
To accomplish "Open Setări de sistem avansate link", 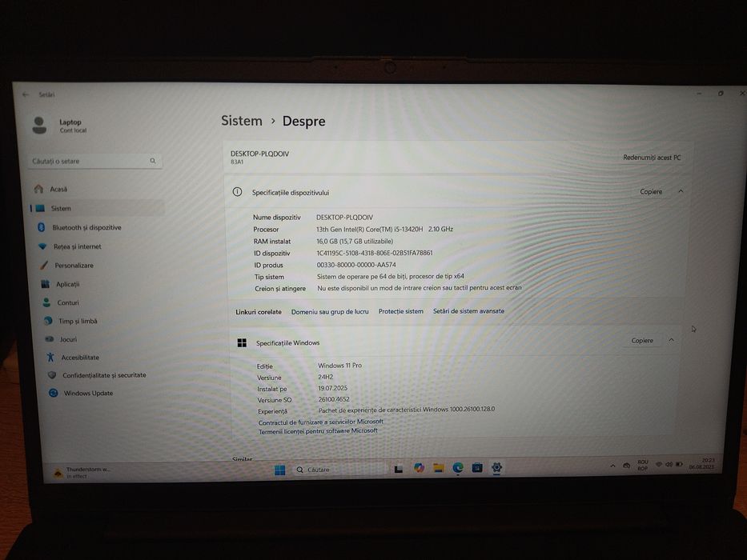I will coord(468,311).
